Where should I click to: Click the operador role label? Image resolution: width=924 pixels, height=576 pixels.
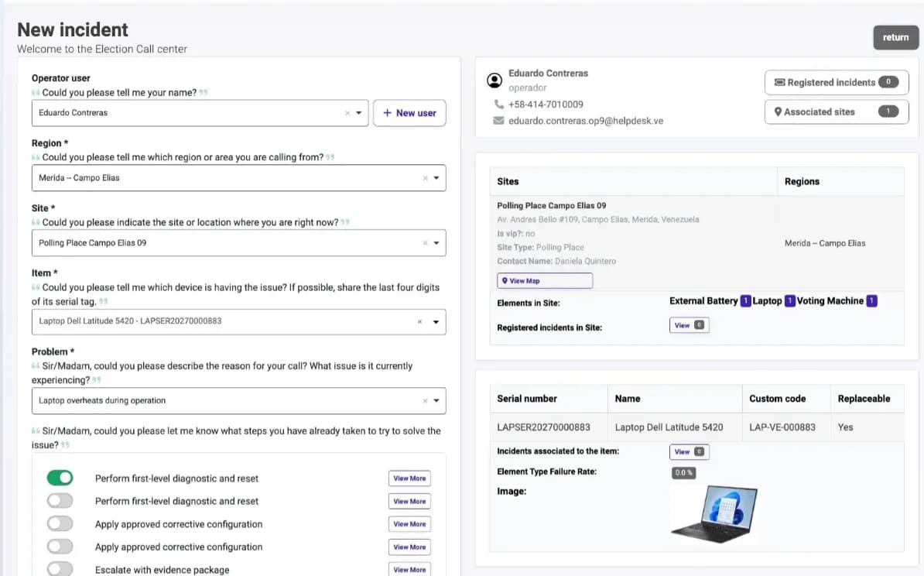click(x=528, y=87)
